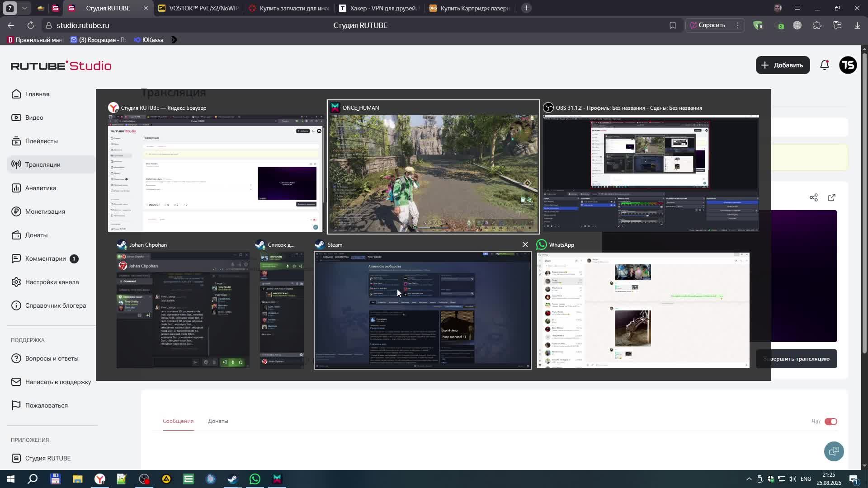Open the notifications bell icon
Viewport: 868px width, 488px height.
825,65
